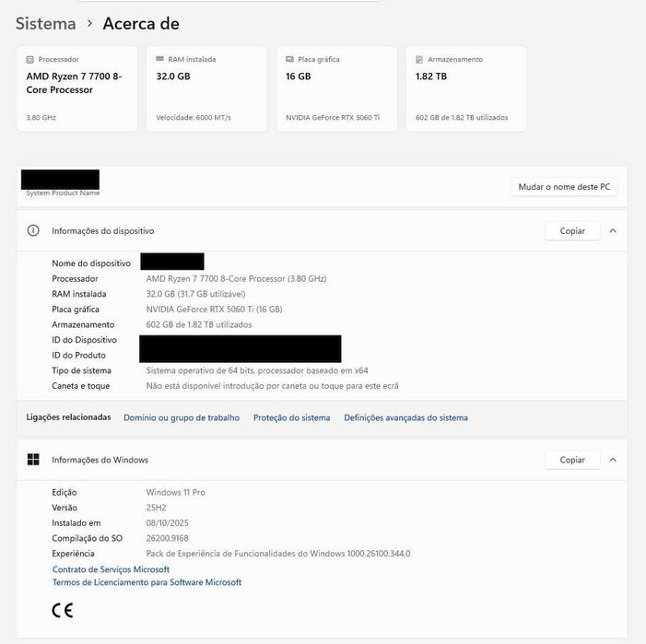The height and width of the screenshot is (644, 646).
Task: Open Proteção do sistema link
Action: (x=292, y=417)
